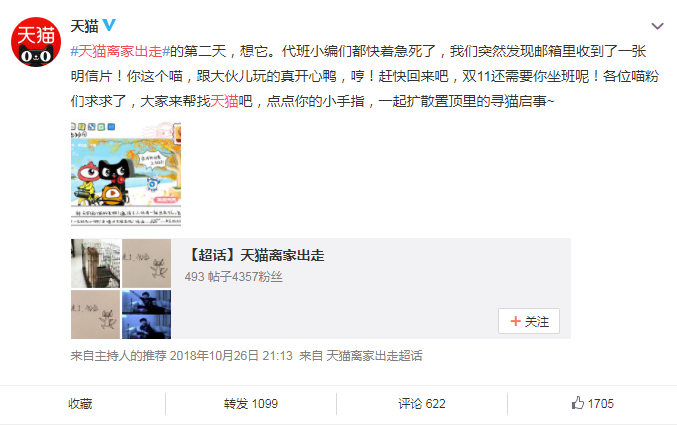The image size is (677, 425).
Task: Open comments with 评论 622
Action: coord(422,404)
